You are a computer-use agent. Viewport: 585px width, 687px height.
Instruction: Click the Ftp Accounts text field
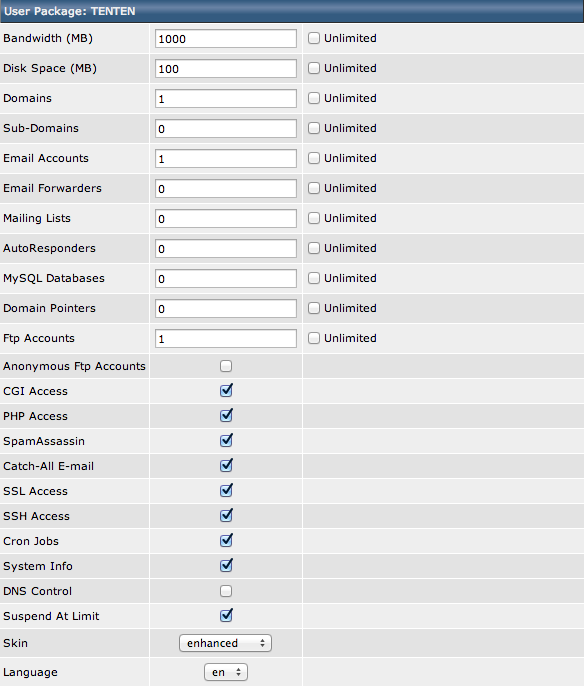pos(226,339)
